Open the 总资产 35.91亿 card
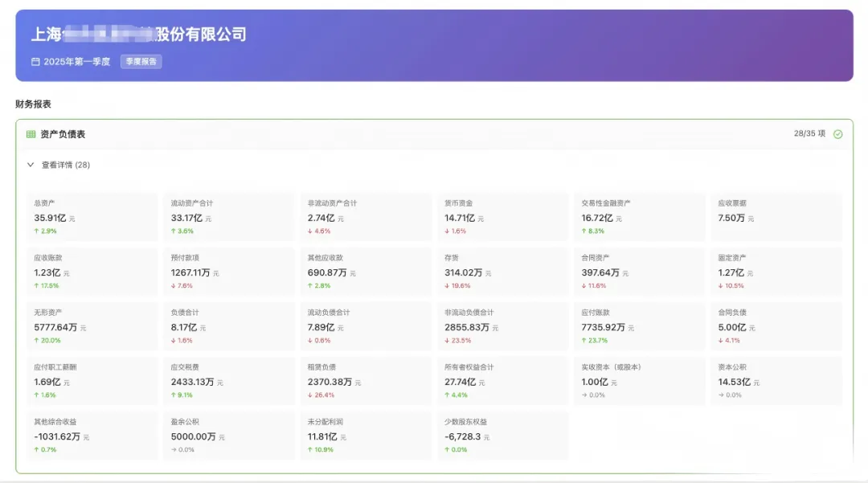 tap(92, 217)
